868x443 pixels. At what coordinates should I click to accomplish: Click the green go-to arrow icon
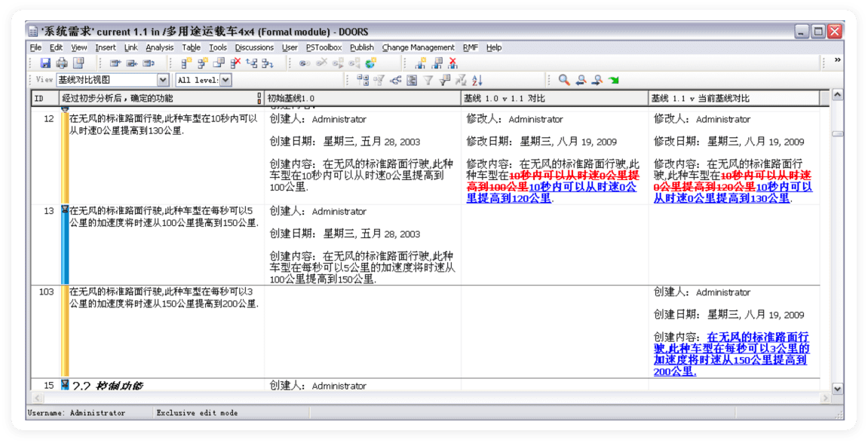(x=614, y=80)
